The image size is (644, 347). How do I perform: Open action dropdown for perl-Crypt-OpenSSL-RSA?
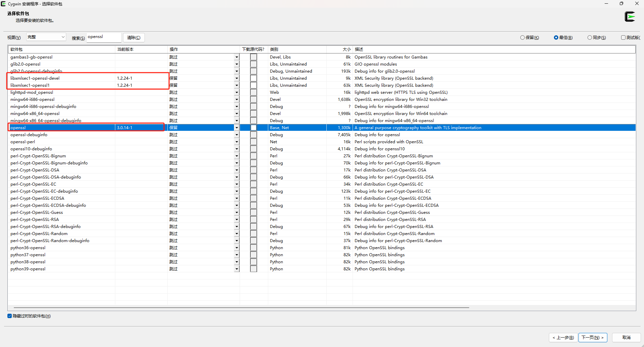tap(237, 220)
